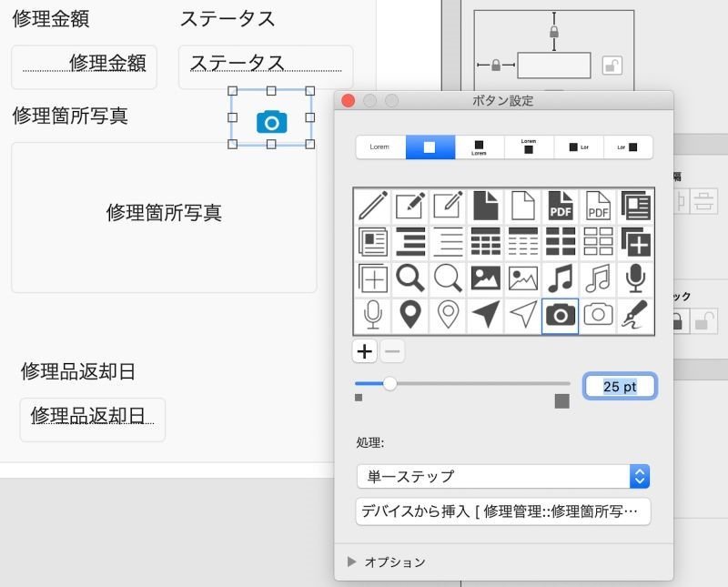Select the pencil icon in the grid
This screenshot has width=728, height=587.
point(373,206)
